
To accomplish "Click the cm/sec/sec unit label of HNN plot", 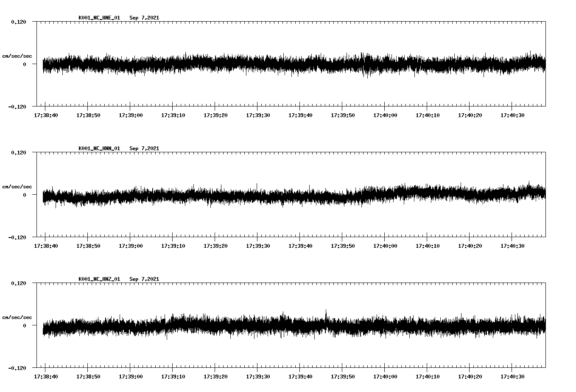I will tap(17, 187).
